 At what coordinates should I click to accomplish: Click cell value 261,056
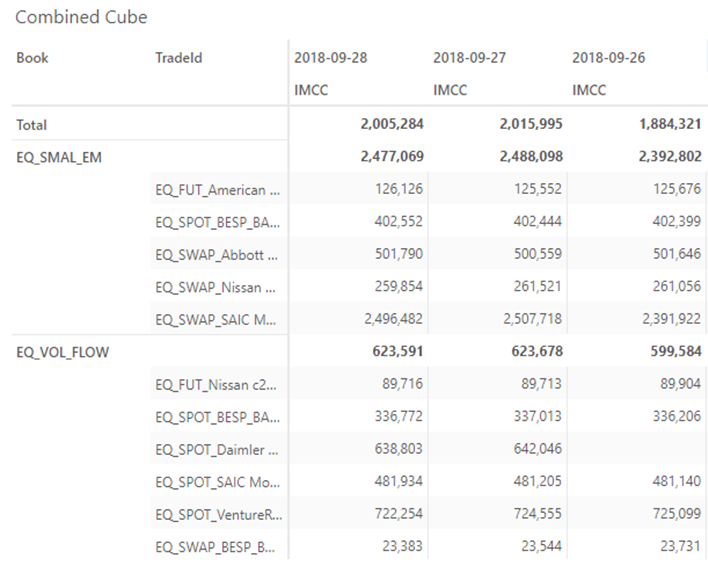click(677, 287)
